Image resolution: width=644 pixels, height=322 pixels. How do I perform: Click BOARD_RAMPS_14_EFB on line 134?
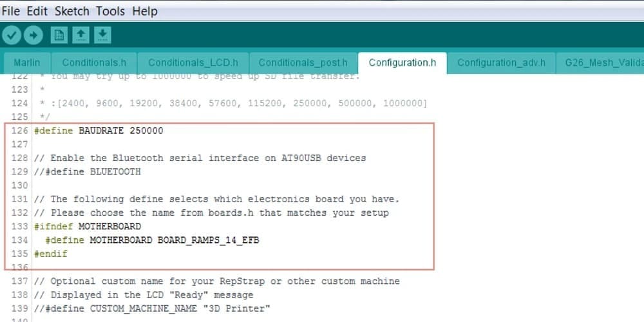pos(208,240)
